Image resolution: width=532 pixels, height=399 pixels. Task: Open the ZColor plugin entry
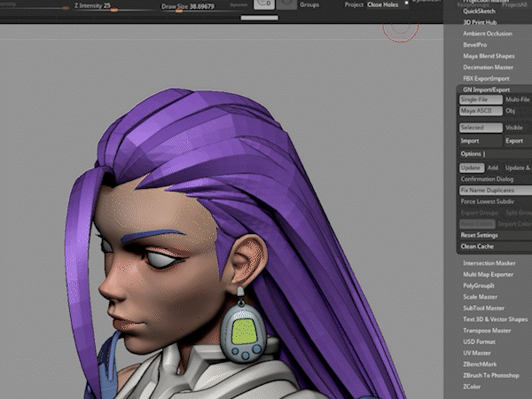coord(472,387)
